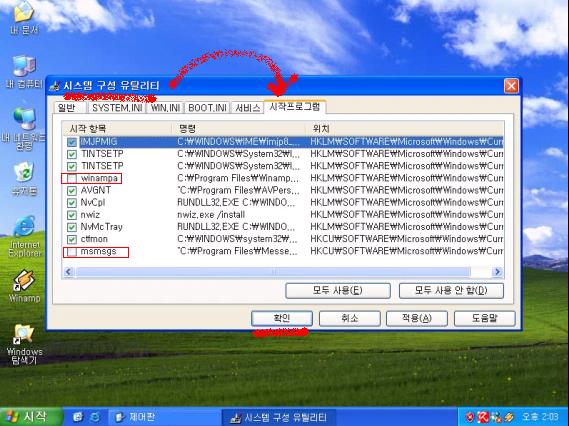This screenshot has height=426, width=569.
Task: Uncheck the second TINTSETP startup item
Action: coord(72,166)
